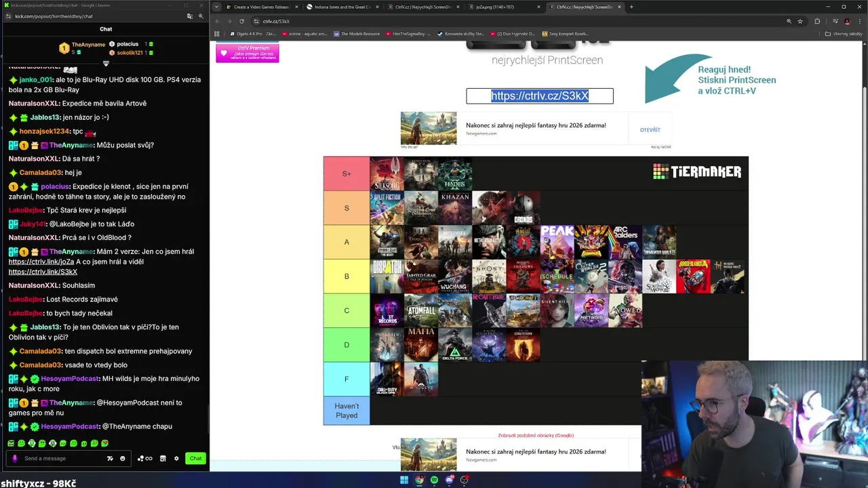Click the S+ tier label
This screenshot has height=488, width=868.
347,174
